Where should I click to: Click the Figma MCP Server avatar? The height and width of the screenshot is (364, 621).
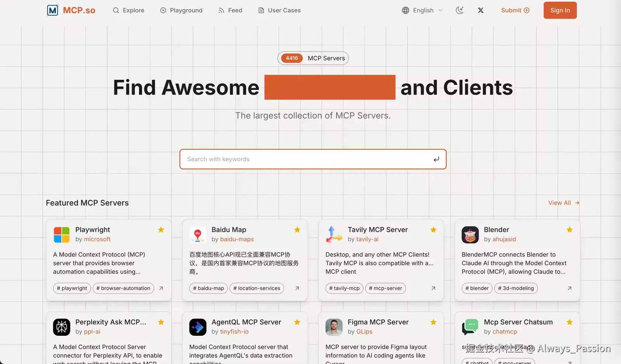334,327
